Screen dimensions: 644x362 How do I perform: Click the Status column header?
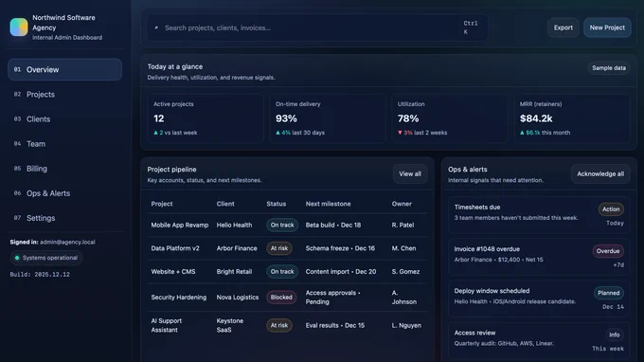276,204
